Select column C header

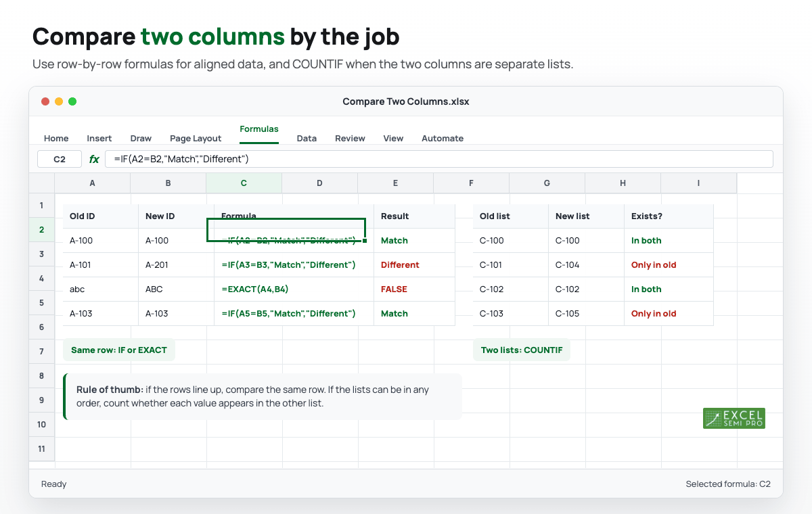(x=244, y=183)
